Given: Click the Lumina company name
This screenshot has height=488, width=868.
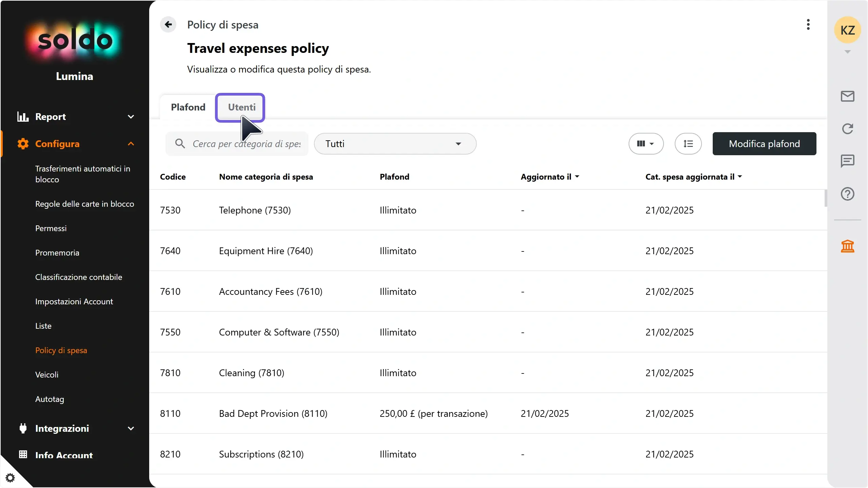Looking at the screenshot, I should [x=75, y=76].
